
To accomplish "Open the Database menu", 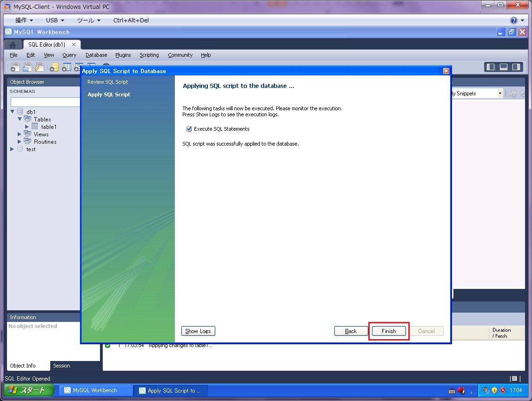I will click(x=96, y=55).
